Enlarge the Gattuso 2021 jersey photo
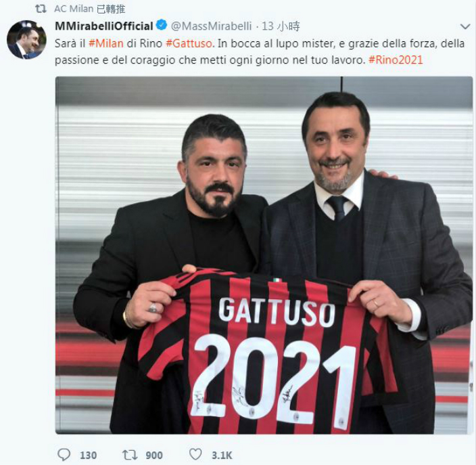Viewport: 476px width, 465px height. [264, 255]
